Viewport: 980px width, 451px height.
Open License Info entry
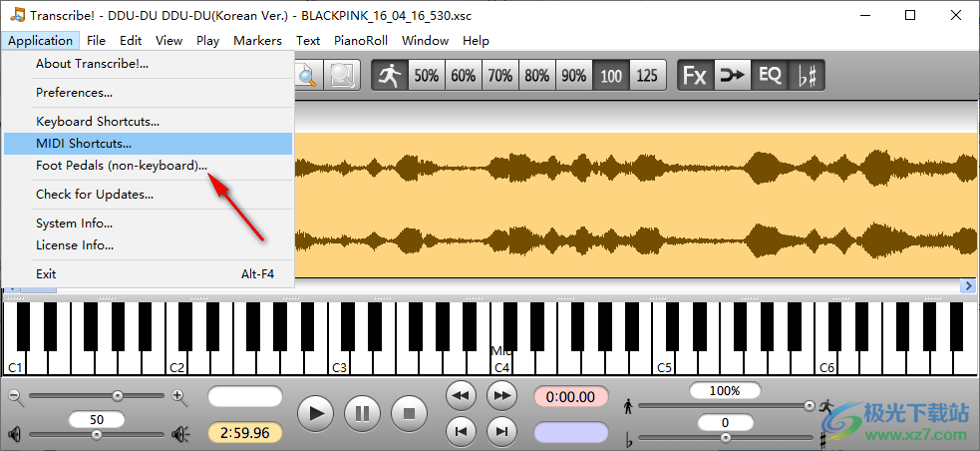149,245
